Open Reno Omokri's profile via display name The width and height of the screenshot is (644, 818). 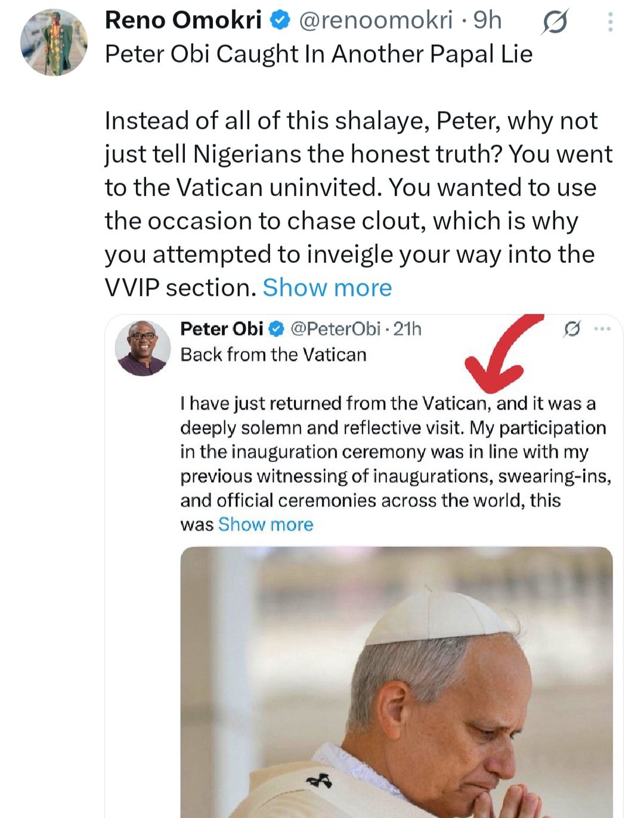[183, 21]
